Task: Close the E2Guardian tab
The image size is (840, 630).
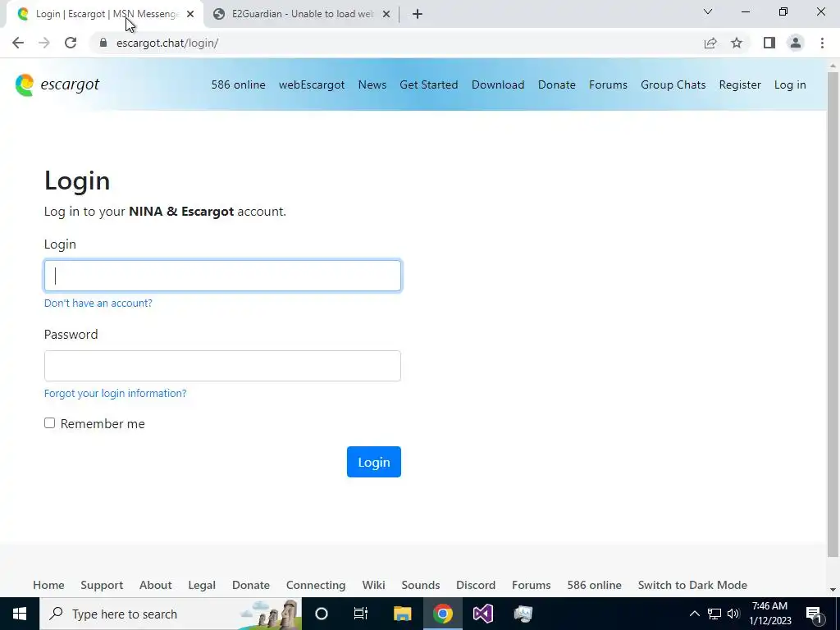Action: pyautogui.click(x=386, y=15)
